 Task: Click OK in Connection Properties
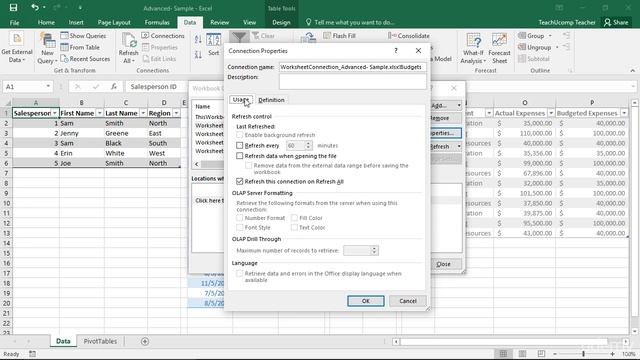click(x=366, y=301)
